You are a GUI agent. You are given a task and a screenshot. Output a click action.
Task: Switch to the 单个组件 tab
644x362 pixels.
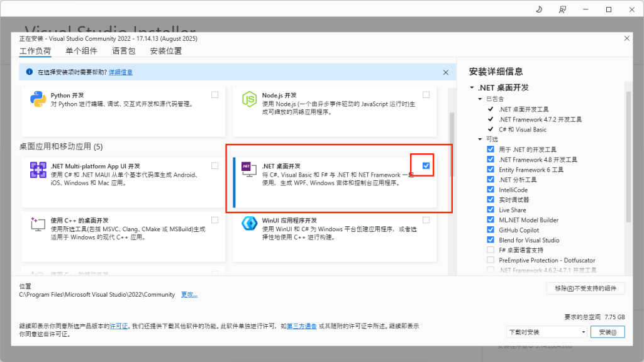(x=83, y=50)
